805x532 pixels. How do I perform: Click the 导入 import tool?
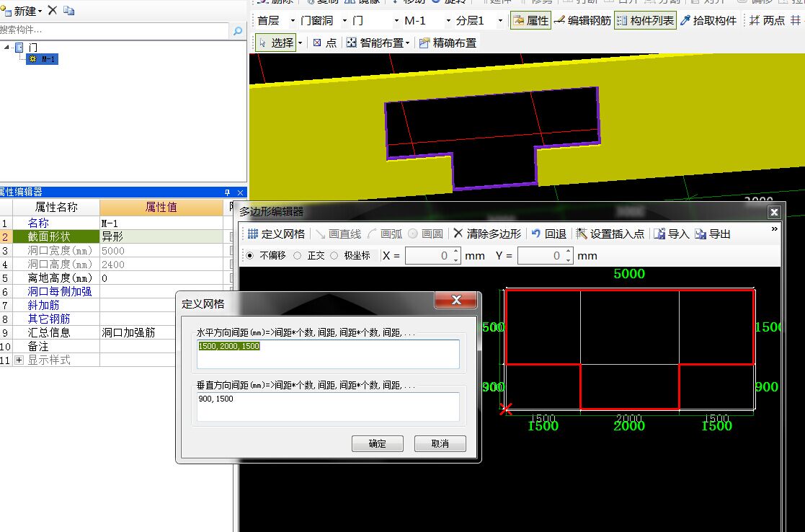tap(672, 234)
